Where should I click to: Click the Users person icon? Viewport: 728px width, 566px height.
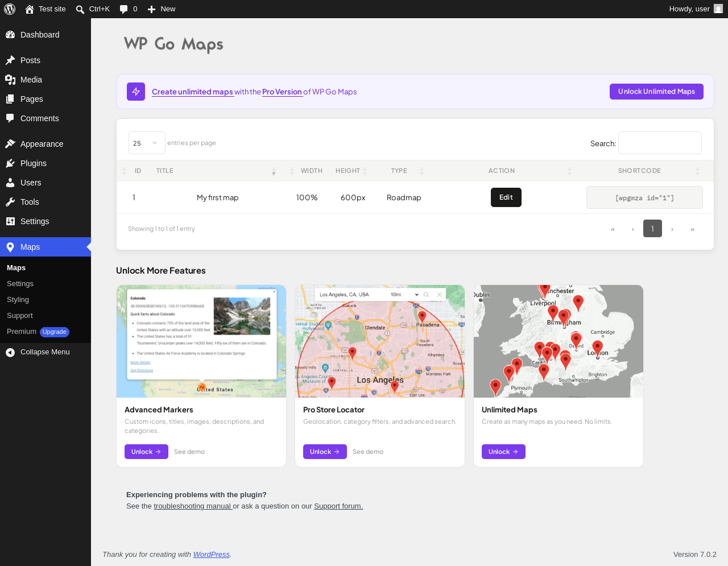tap(10, 183)
